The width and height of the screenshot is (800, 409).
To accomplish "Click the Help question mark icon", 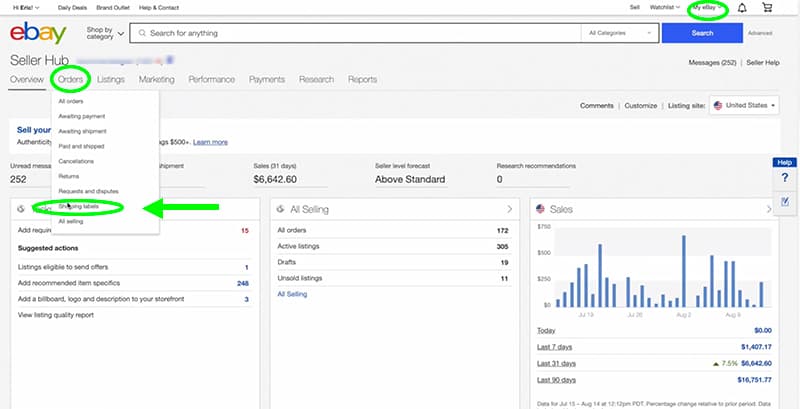I will [x=785, y=178].
